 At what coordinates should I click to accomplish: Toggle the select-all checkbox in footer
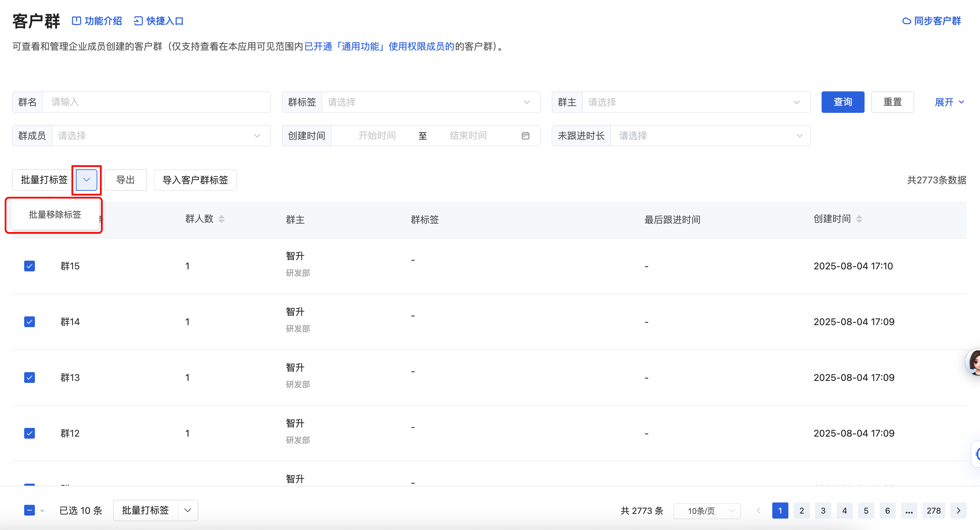coord(29,510)
